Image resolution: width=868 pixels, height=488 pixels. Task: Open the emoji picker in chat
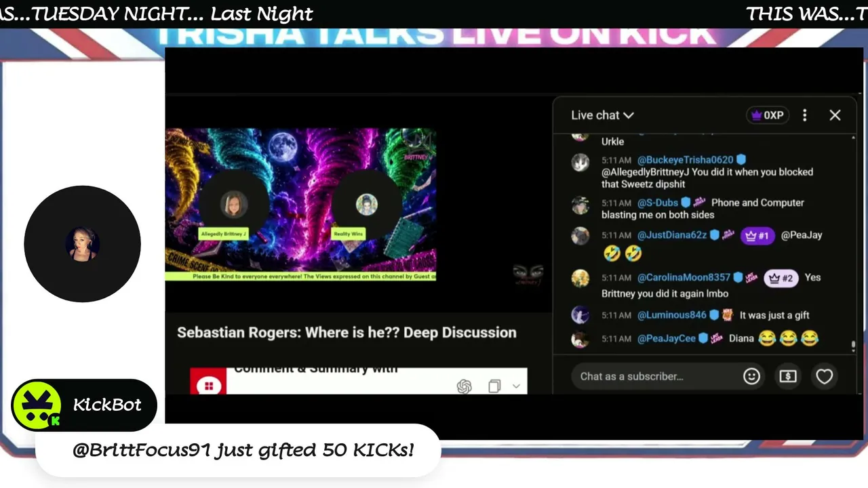click(751, 376)
